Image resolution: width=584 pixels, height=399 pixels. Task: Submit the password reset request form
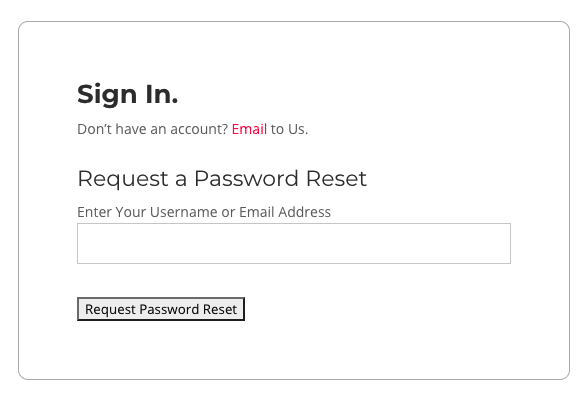click(161, 309)
